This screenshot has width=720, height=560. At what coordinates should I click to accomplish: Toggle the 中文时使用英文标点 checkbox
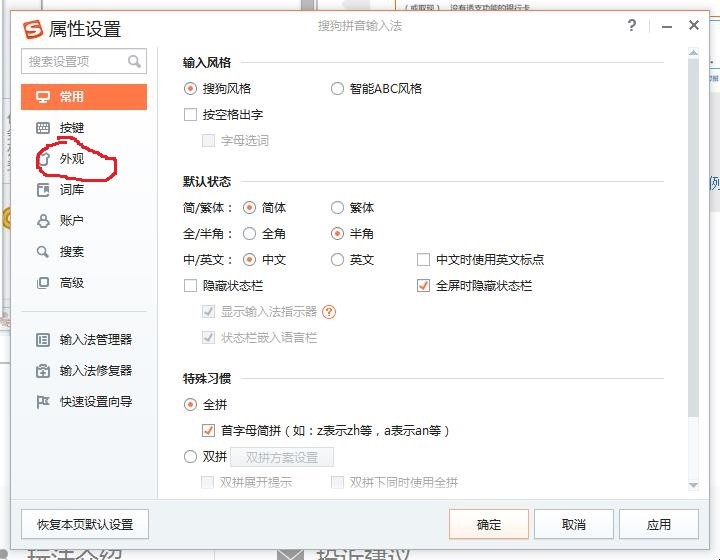pos(423,260)
